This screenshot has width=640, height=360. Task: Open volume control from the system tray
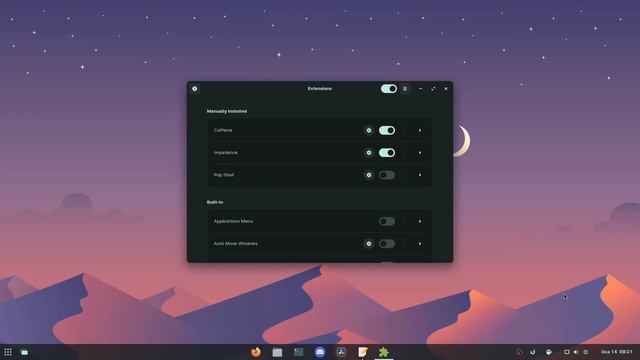tap(576, 352)
